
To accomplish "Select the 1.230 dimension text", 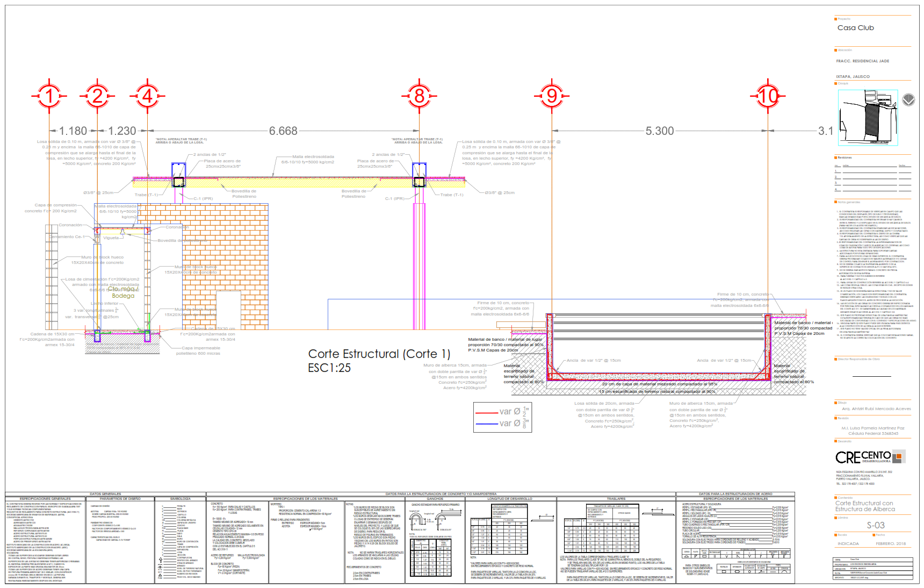I will pyautogui.click(x=122, y=131).
